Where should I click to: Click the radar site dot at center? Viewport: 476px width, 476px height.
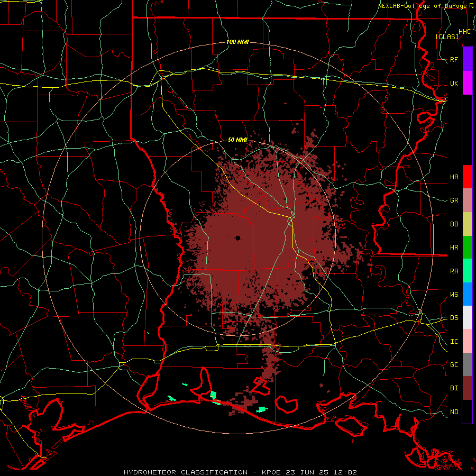237,238
